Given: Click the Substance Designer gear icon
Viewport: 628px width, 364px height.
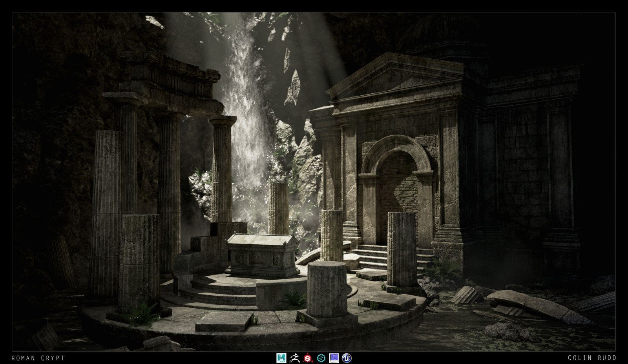Looking at the screenshot, I should [x=321, y=358].
